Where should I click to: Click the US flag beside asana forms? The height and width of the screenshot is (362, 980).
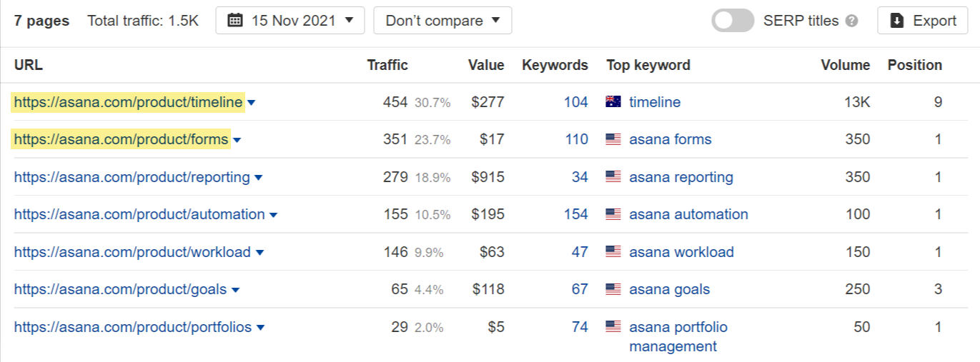click(x=613, y=139)
